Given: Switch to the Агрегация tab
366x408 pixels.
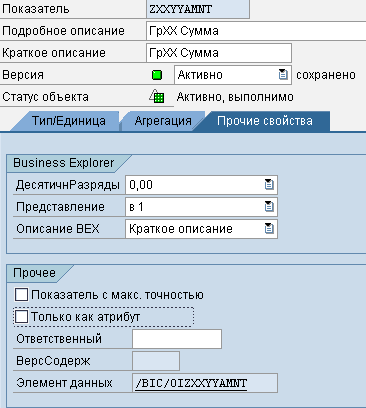Looking at the screenshot, I should click(163, 121).
